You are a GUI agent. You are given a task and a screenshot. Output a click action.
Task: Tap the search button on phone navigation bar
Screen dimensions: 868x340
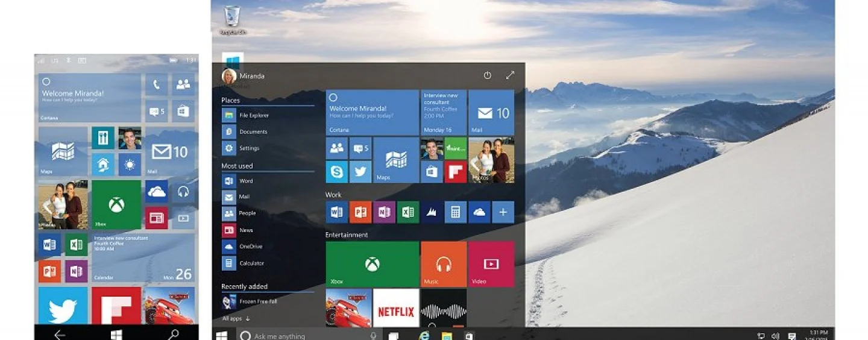tap(174, 335)
